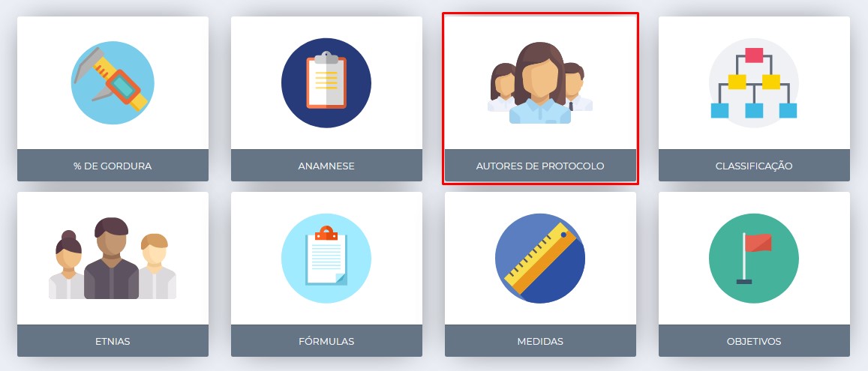Click the central woman figure in Autores de Protocolo

(539, 83)
